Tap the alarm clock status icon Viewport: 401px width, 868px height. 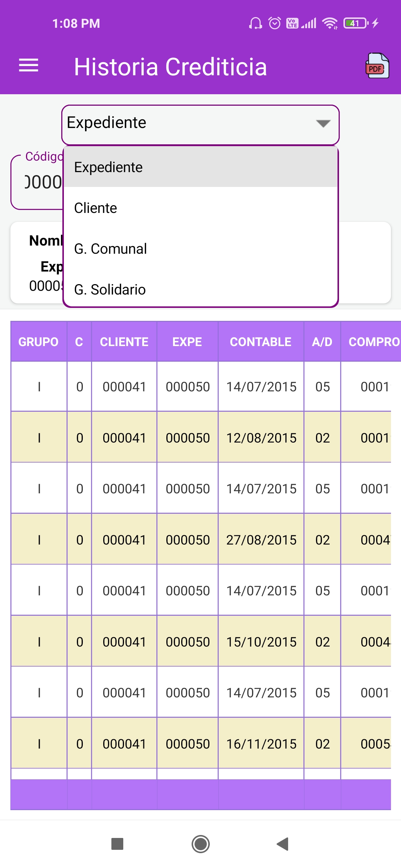pos(275,23)
